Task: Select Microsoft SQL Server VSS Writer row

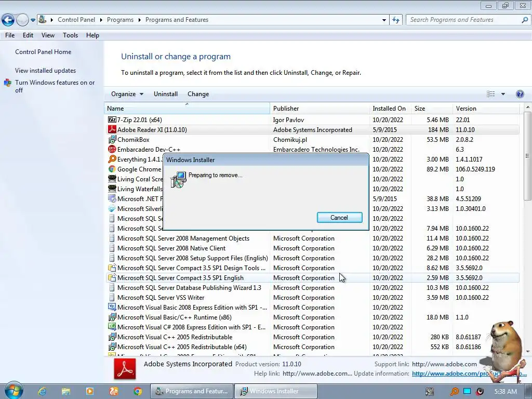Action: pyautogui.click(x=312, y=297)
